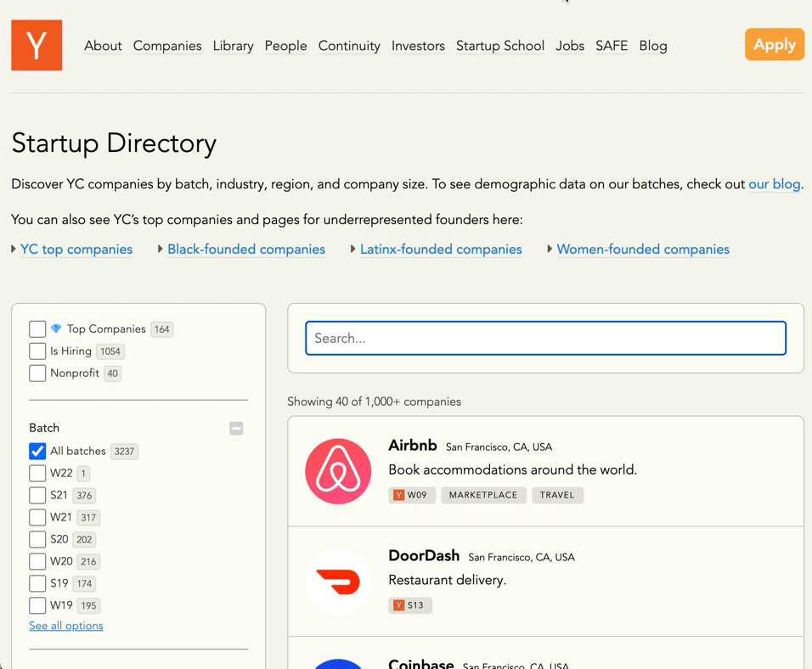812x669 pixels.
Task: Click the MARKETPLACE tag on Airbnb
Action: click(483, 495)
